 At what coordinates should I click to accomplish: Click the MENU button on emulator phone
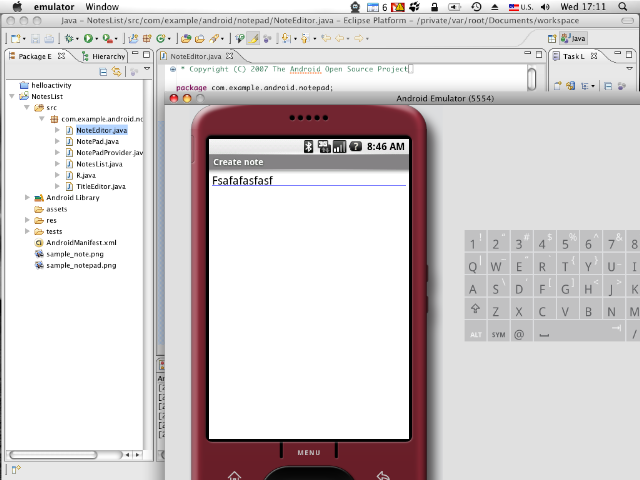[309, 452]
